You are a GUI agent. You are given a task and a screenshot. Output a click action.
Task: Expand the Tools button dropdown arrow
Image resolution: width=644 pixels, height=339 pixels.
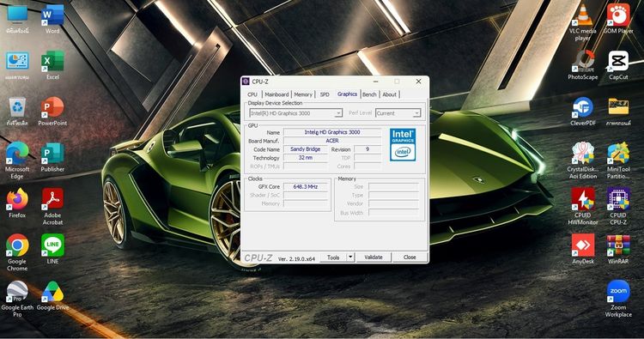click(x=350, y=257)
